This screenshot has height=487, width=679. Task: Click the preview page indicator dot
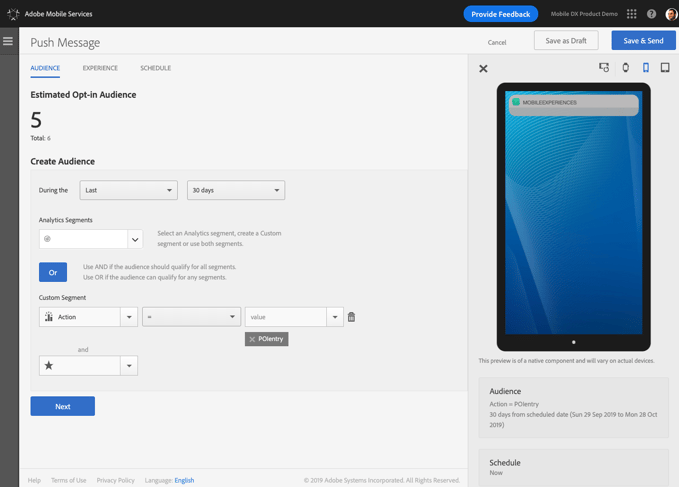coord(574,342)
